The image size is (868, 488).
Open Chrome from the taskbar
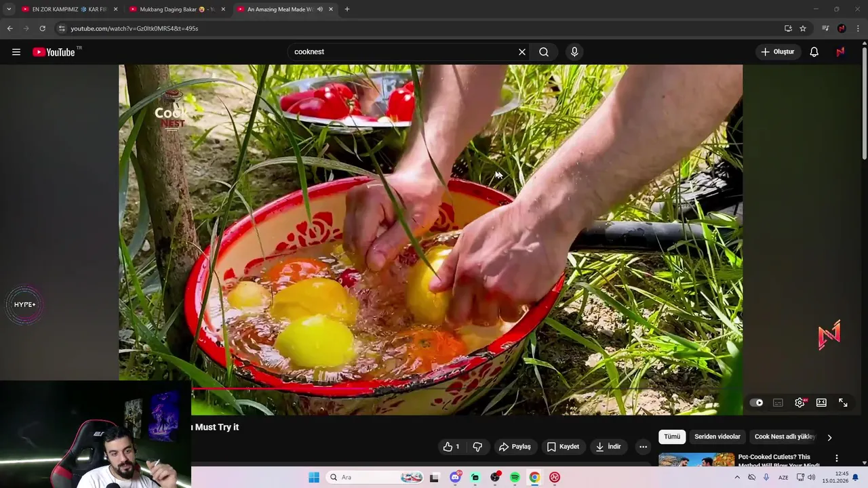click(534, 477)
